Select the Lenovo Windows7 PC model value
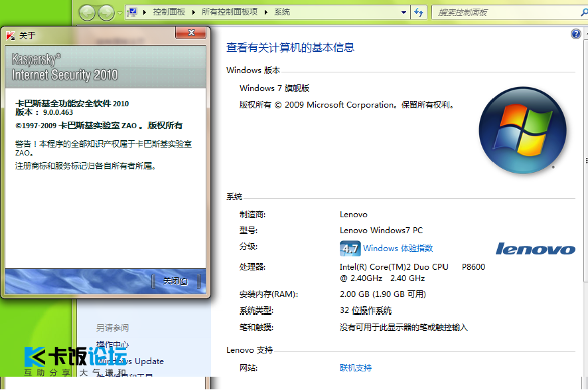The height and width of the screenshot is (390, 588). pyautogui.click(x=381, y=230)
